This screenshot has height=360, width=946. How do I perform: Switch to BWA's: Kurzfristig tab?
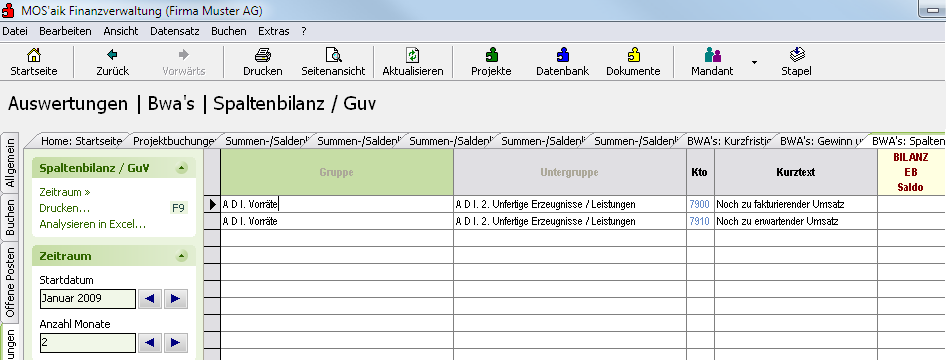(729, 141)
